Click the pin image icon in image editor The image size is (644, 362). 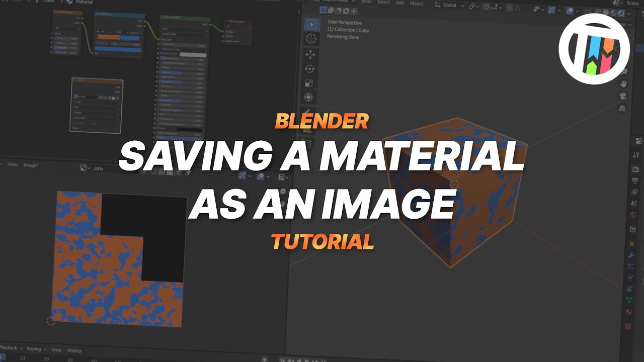coord(188,173)
